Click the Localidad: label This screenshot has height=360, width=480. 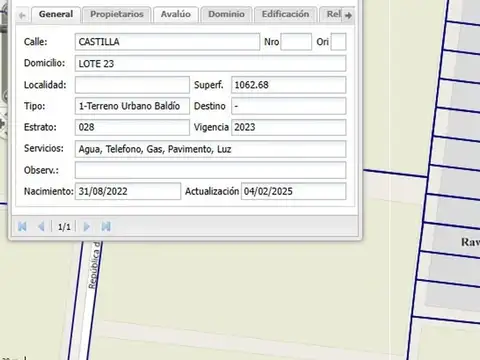tap(45, 85)
